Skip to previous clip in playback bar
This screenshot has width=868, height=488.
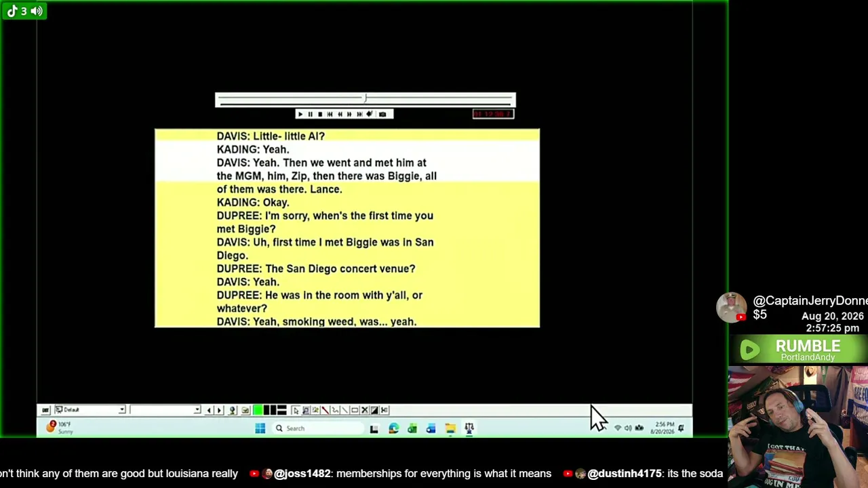pyautogui.click(x=330, y=114)
